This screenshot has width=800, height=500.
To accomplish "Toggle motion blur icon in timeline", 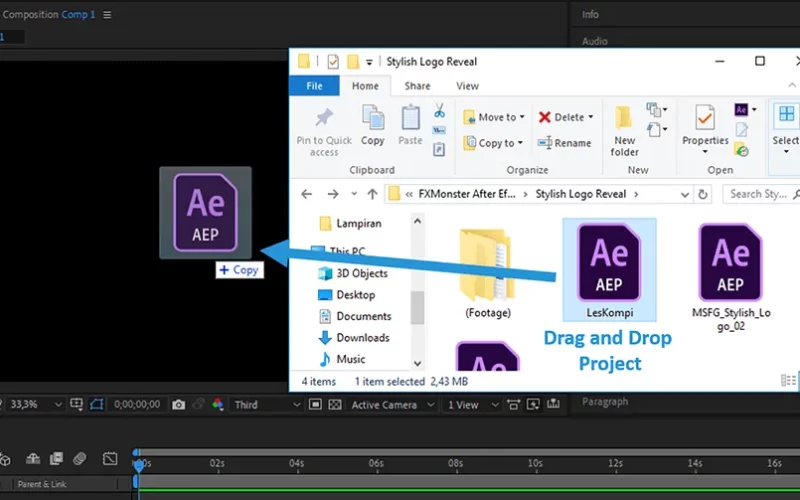I will pos(80,459).
